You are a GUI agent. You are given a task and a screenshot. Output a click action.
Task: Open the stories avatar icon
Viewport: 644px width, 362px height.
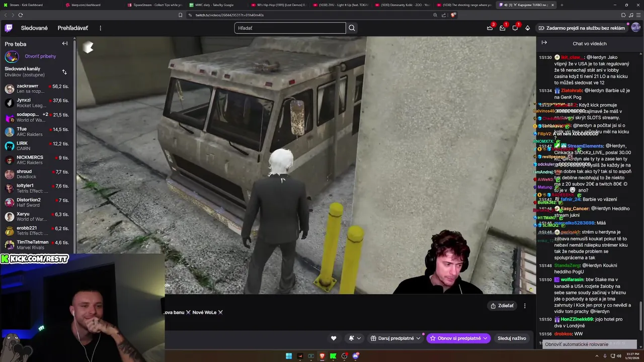click(12, 56)
